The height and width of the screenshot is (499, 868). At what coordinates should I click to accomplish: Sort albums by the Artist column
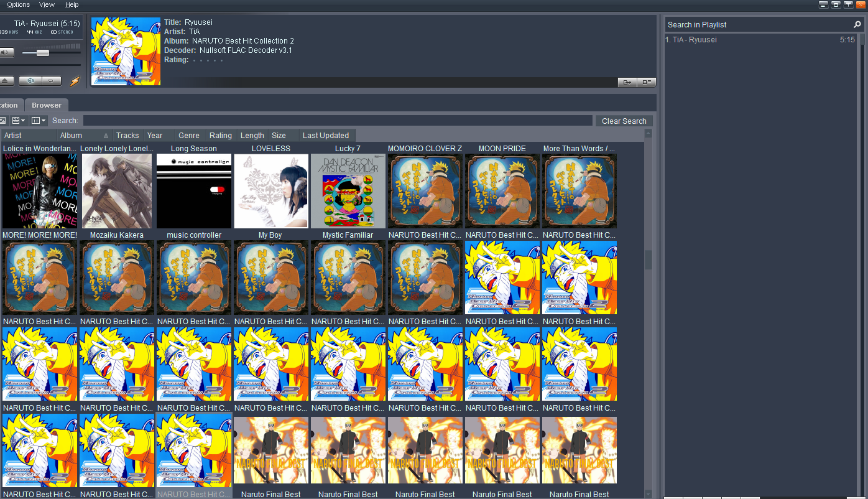(29, 135)
